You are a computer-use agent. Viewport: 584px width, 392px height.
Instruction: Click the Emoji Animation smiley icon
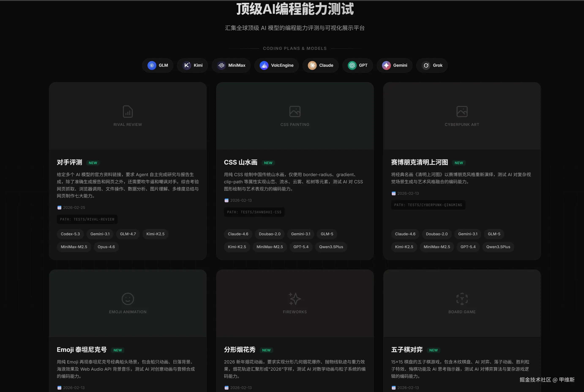(128, 299)
